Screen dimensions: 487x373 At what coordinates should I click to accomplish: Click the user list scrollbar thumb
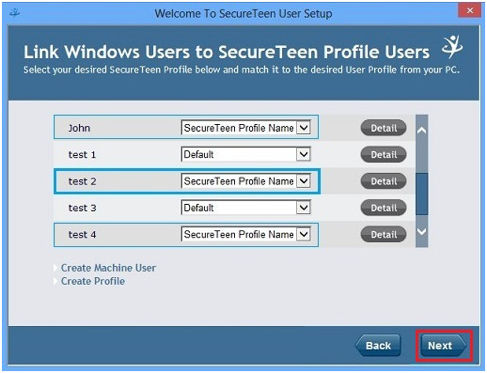[x=422, y=194]
